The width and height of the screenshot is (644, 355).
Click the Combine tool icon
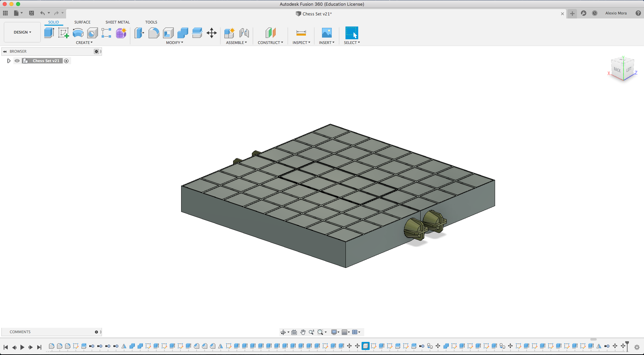click(x=183, y=33)
